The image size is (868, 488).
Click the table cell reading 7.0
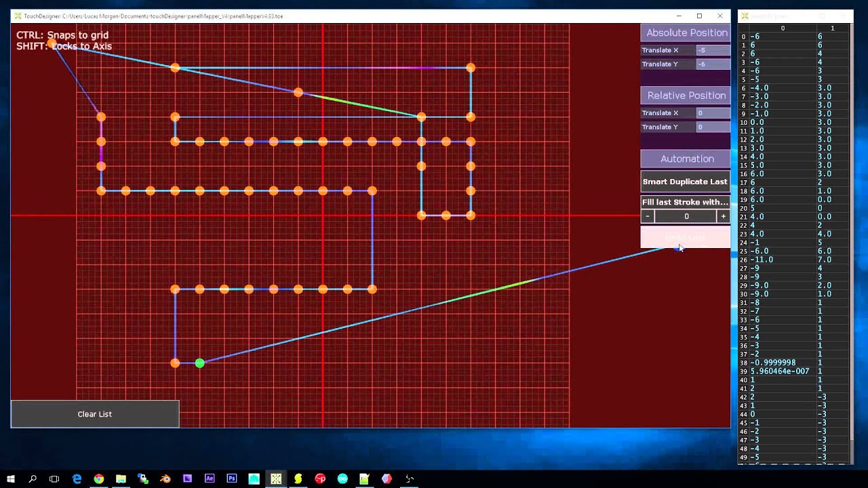tap(833, 260)
